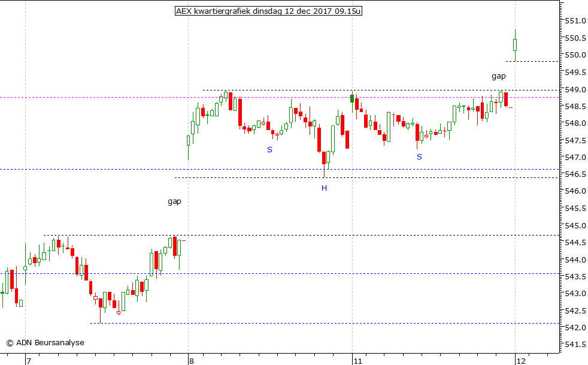Screen dimensions: 588x365
Task: Click the 'gap' label near 549.5
Action: [498, 76]
